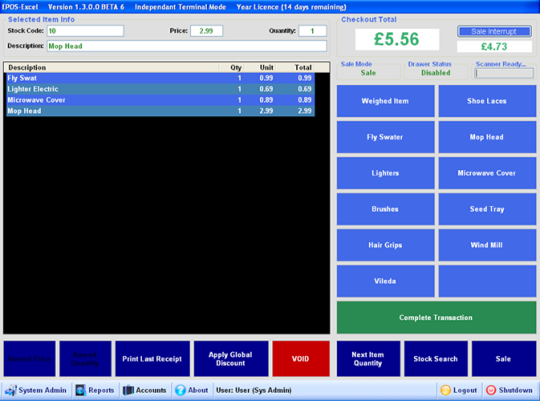Void the current item with VOID
Viewport: 540px width, 401px height.
[x=301, y=359]
